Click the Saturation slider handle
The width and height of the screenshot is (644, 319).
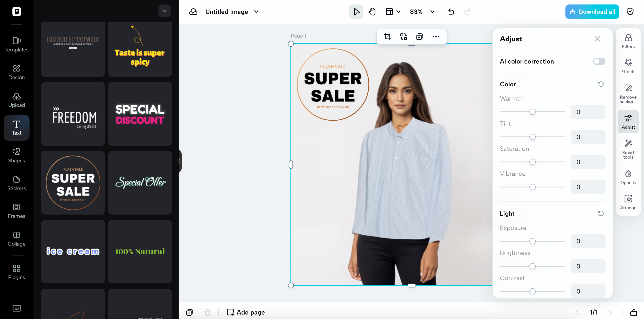click(533, 162)
